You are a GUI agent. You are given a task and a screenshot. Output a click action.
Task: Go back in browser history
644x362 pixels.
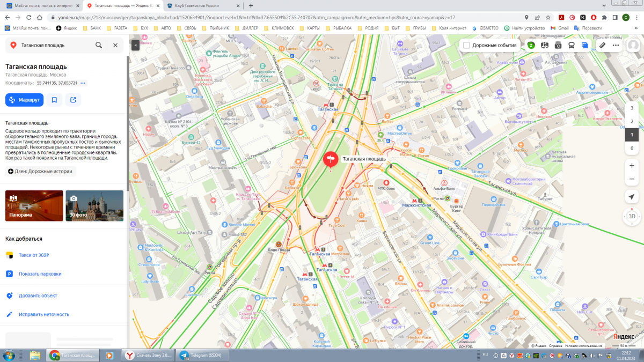pyautogui.click(x=8, y=17)
